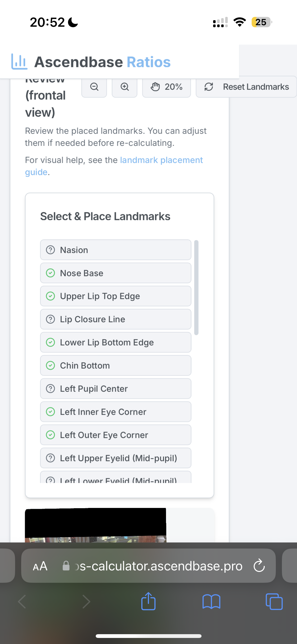The width and height of the screenshot is (297, 644).
Task: Select Left Outer Eye Corner landmark
Action: coord(116,435)
